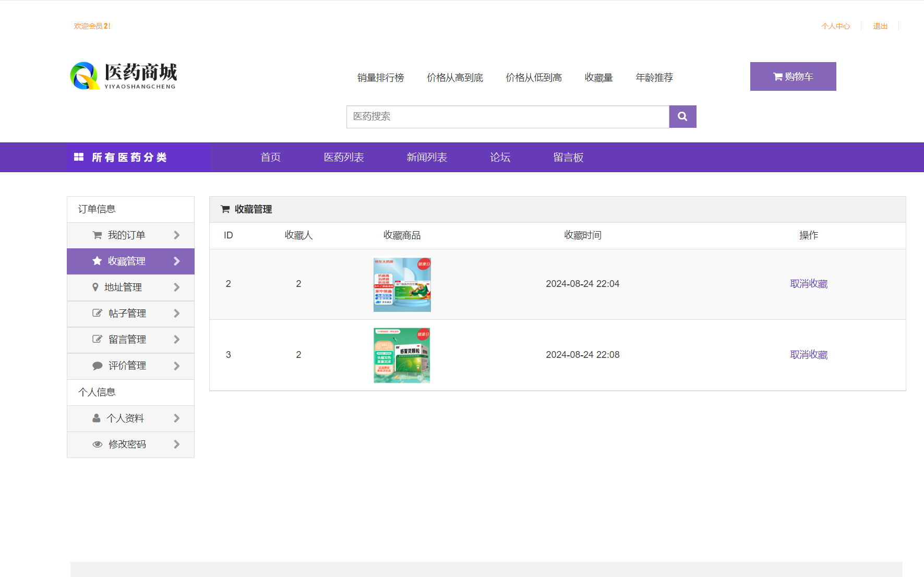Go to 医药列表 in the nav bar
The width and height of the screenshot is (924, 577).
[344, 157]
